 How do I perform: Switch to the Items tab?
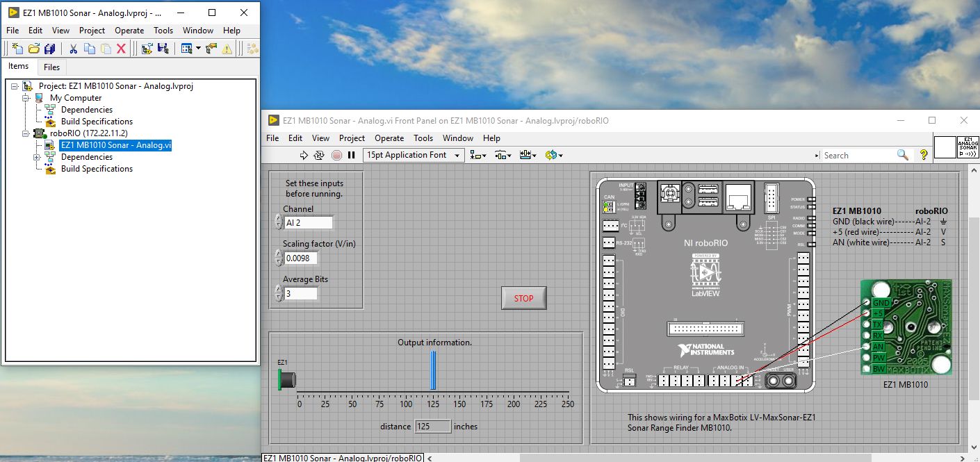point(18,67)
